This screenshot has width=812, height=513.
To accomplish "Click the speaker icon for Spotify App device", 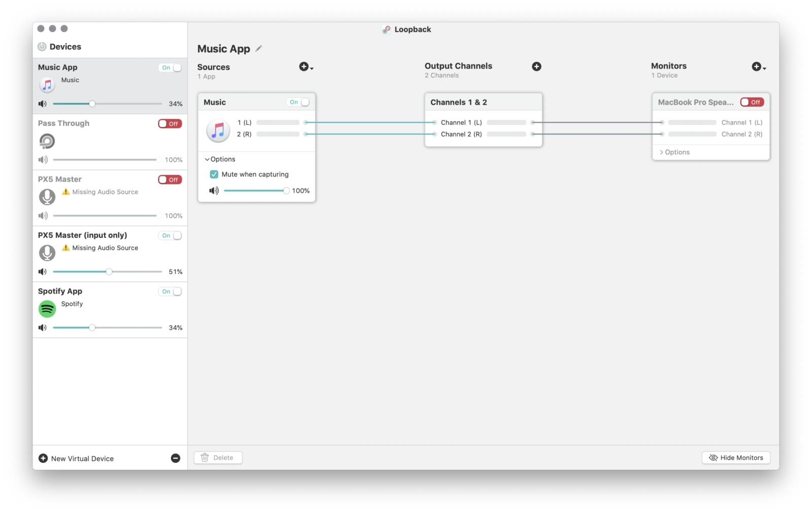I will click(43, 328).
